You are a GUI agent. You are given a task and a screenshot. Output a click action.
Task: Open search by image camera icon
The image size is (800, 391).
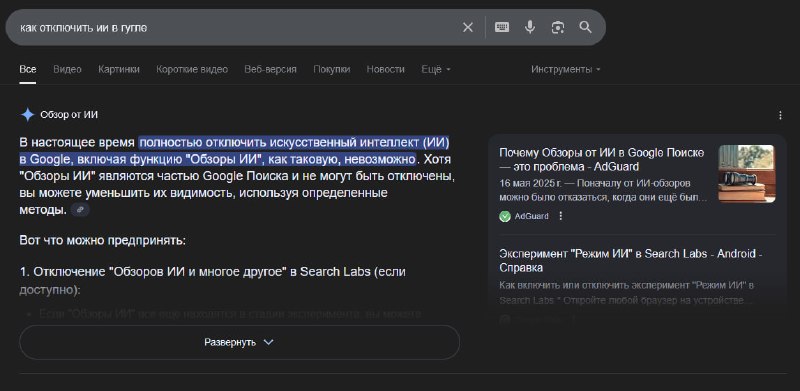click(x=558, y=28)
